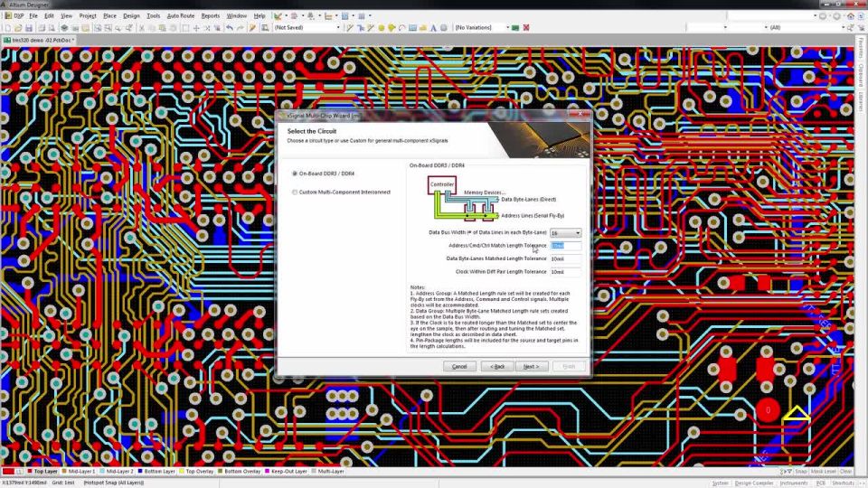Click the Save floppy disk icon

[x=29, y=28]
